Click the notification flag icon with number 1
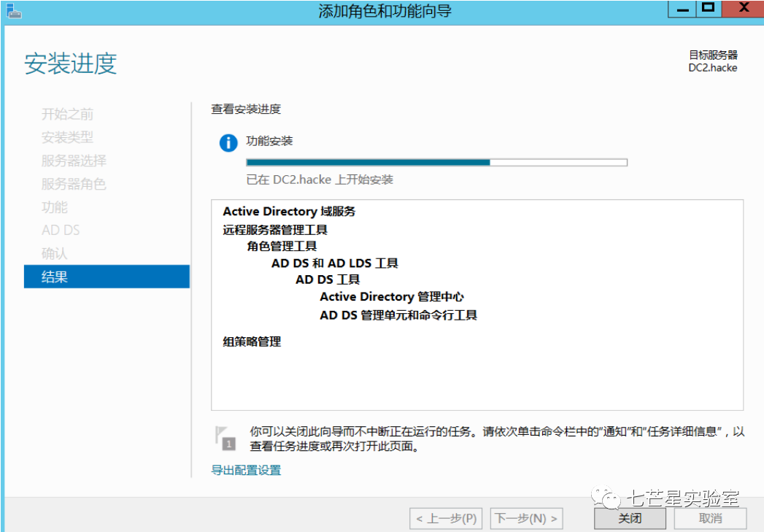Image resolution: width=764 pixels, height=532 pixels. coord(225,437)
